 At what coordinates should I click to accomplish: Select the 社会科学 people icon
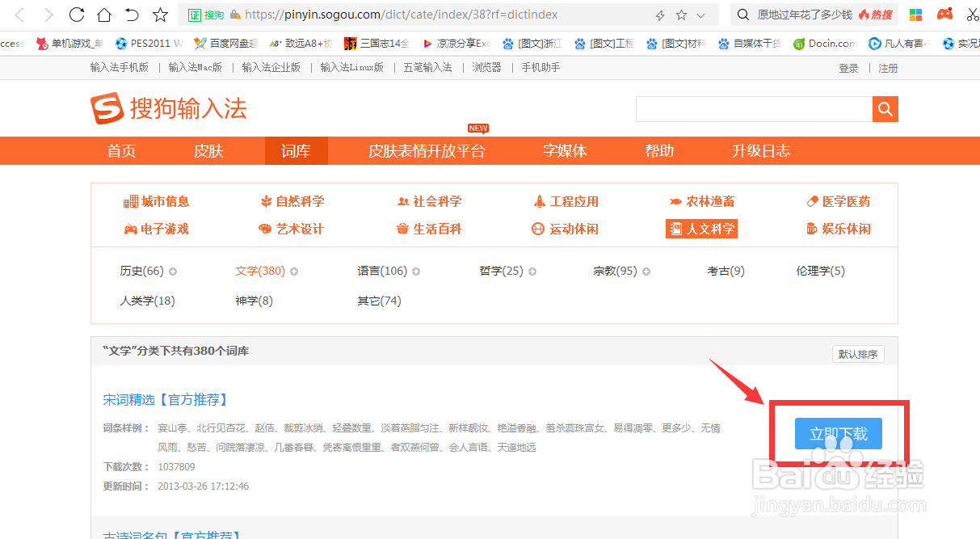403,201
